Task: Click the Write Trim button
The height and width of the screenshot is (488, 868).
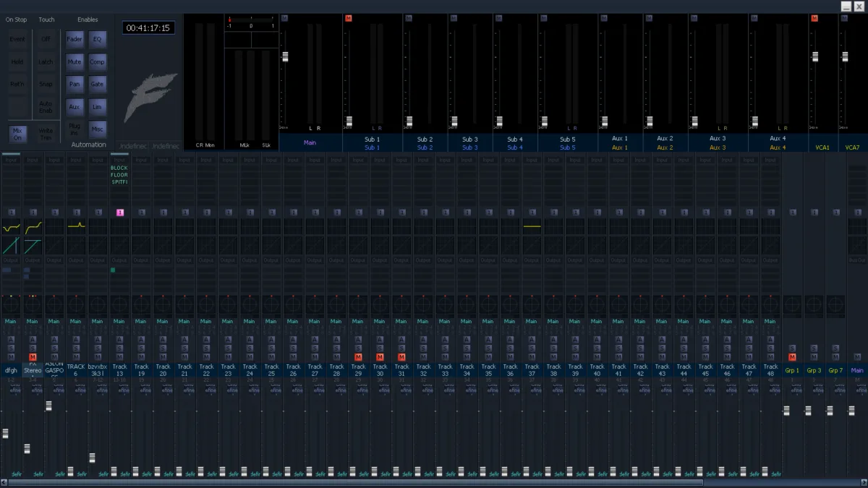Action: pyautogui.click(x=46, y=134)
